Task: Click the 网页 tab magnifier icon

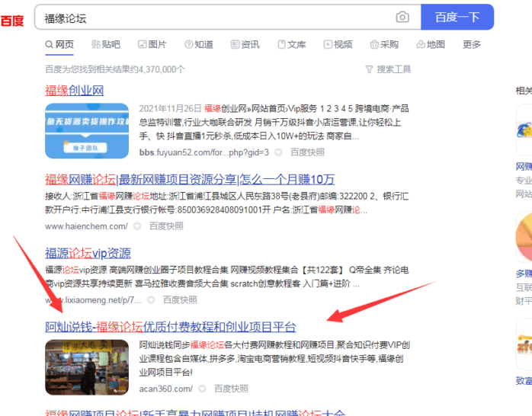Action: pos(50,44)
